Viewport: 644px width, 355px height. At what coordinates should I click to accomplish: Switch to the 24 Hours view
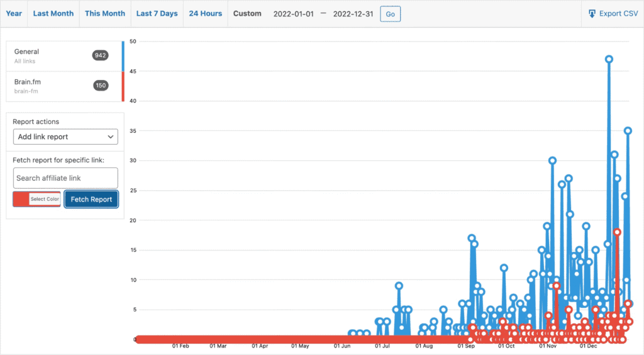pos(206,13)
